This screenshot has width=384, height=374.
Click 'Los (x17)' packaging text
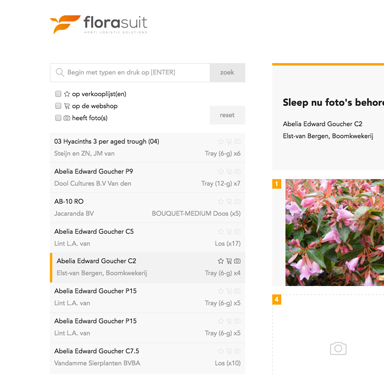(228, 243)
